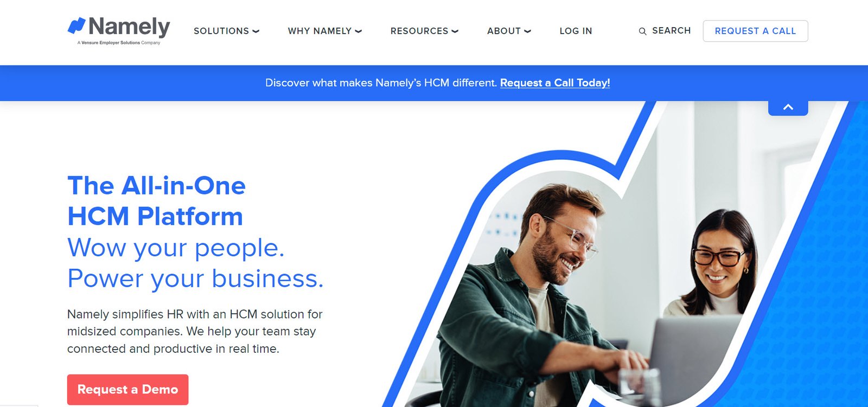Click the About chevron arrow
The height and width of the screenshot is (407, 868).
click(527, 31)
